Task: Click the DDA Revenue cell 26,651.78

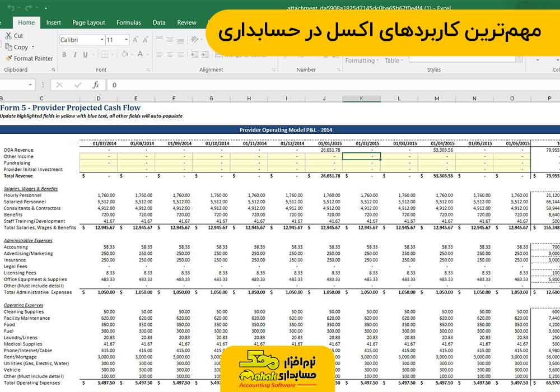Action: pos(330,150)
